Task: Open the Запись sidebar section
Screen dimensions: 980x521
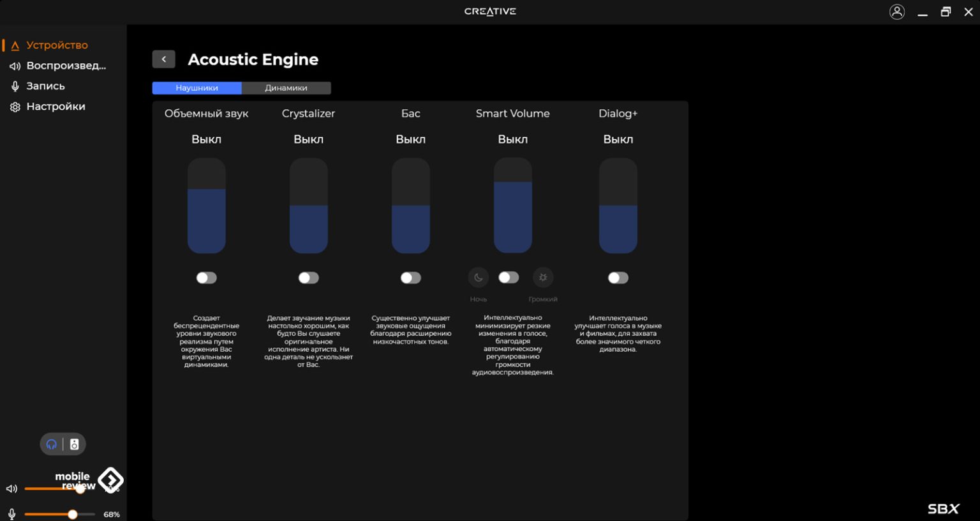Action: [45, 86]
